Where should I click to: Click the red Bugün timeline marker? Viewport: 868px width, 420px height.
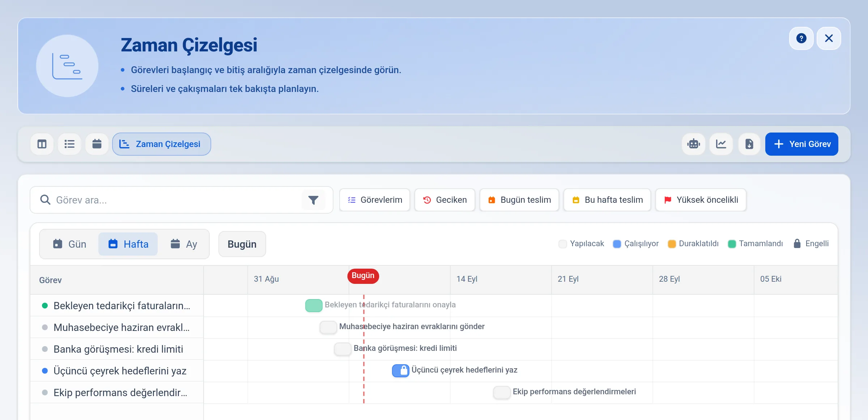(x=363, y=276)
